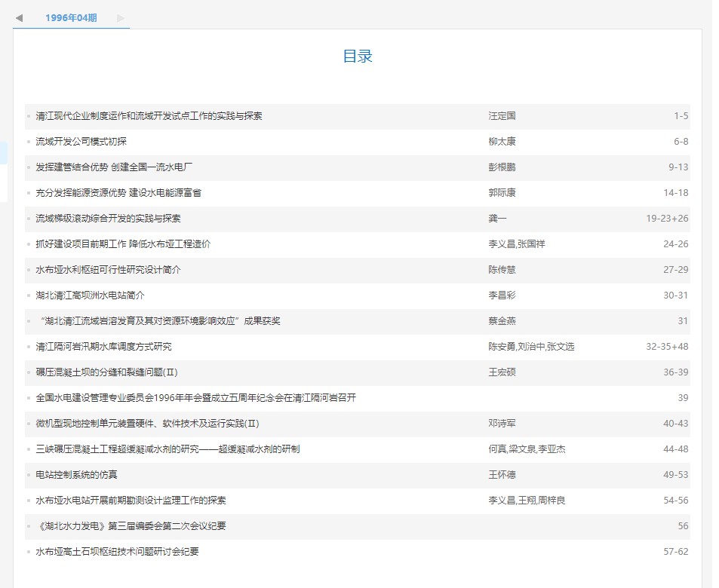The height and width of the screenshot is (588, 719).
Task: Click author name 陈传慧
Action: pyautogui.click(x=502, y=270)
